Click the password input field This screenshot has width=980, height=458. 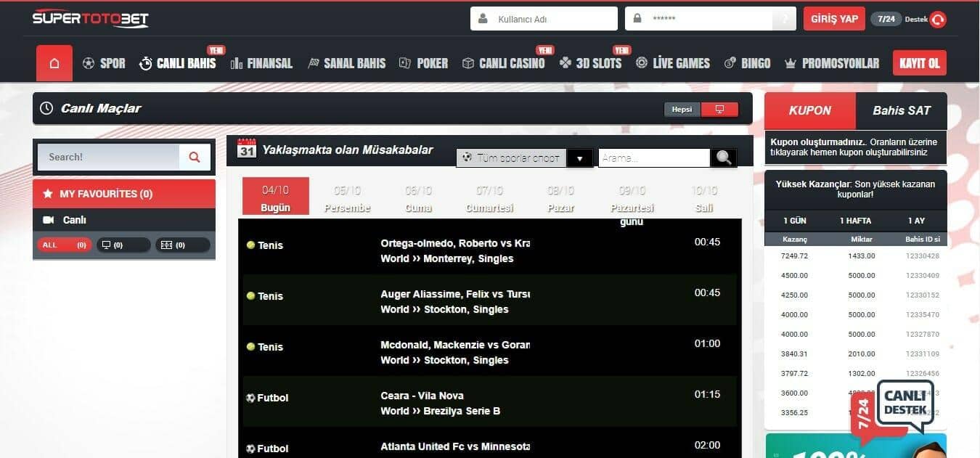click(x=700, y=19)
